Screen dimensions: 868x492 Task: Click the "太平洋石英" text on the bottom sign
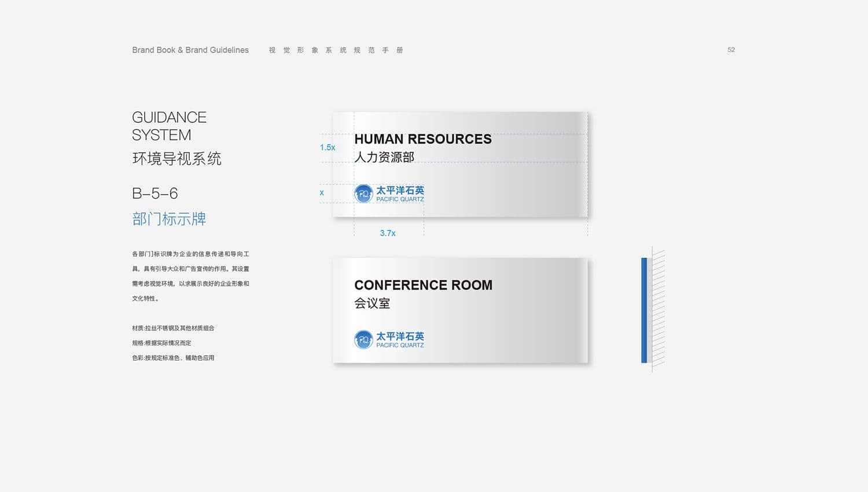(x=400, y=336)
